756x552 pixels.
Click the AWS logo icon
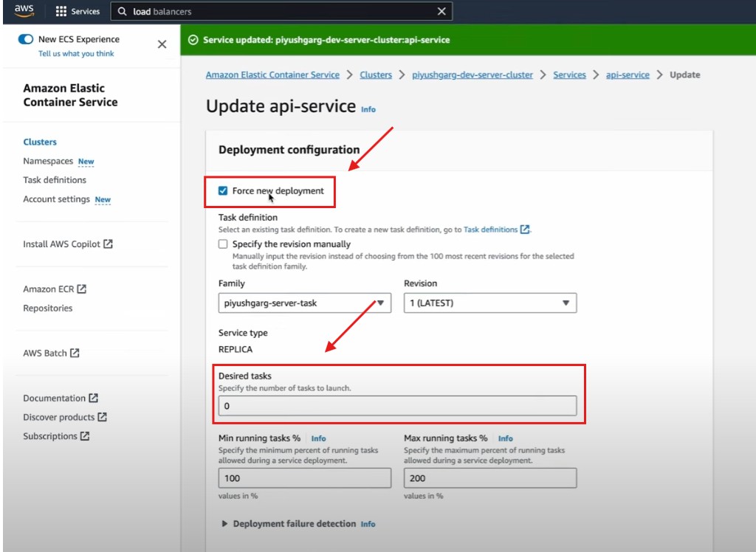pos(24,11)
